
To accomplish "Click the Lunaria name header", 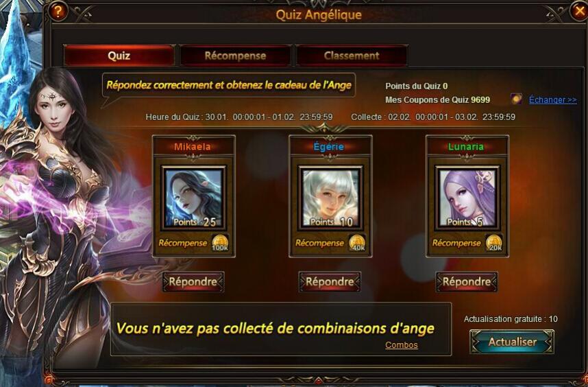I will 466,147.
